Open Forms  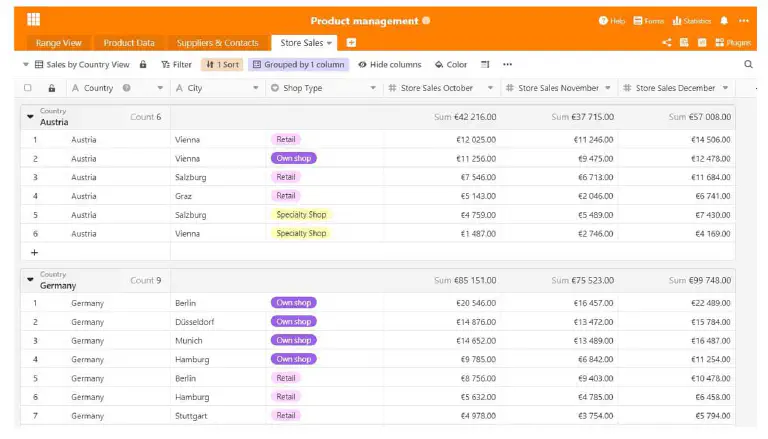648,21
